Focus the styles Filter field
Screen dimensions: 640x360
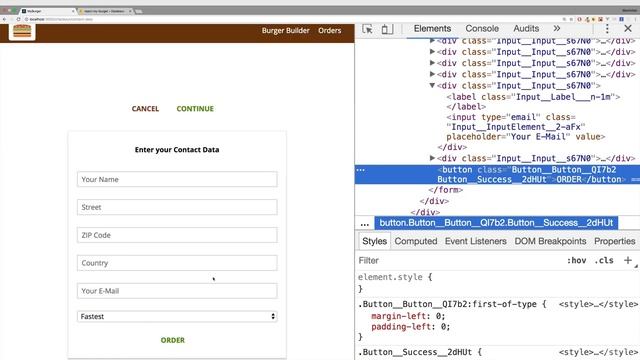[459, 260]
